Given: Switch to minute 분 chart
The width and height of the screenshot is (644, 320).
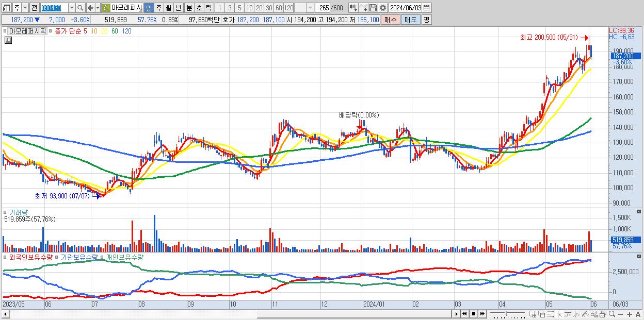Looking at the screenshot, I should coord(189,8).
